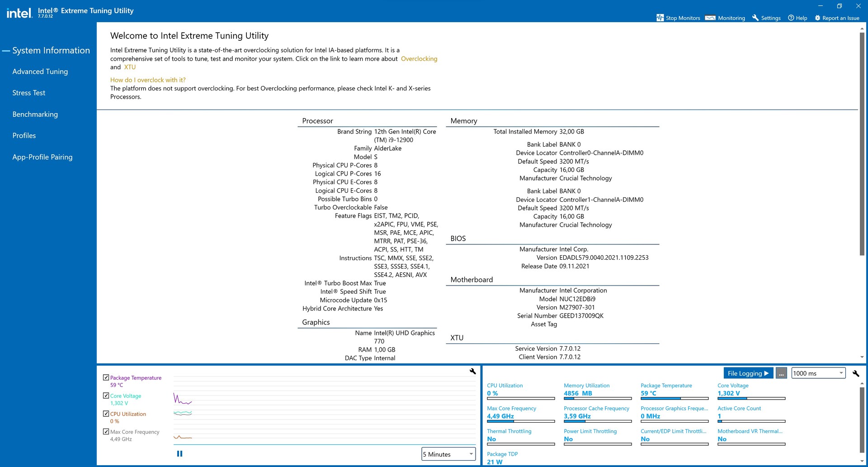Open Benchmarking section
868x467 pixels.
click(x=35, y=114)
